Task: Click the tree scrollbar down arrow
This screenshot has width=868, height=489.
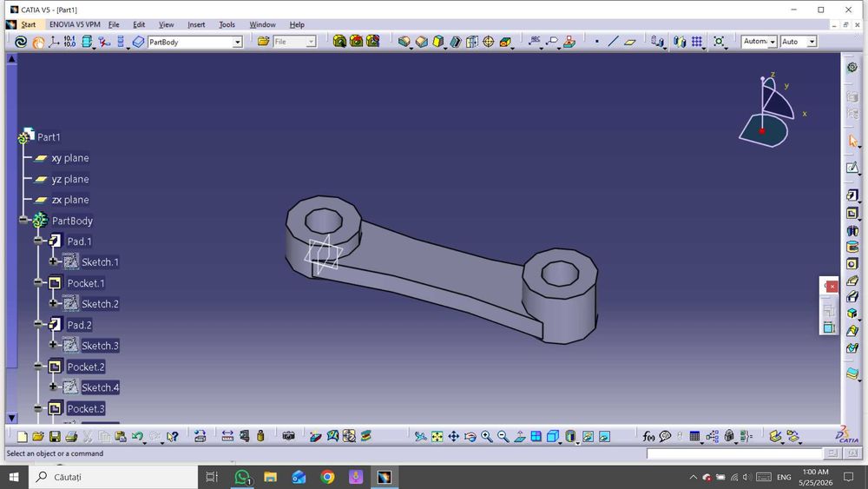Action: click(x=11, y=418)
